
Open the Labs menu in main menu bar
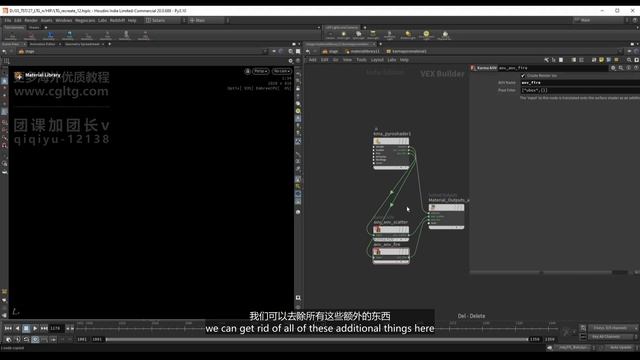coord(102,20)
